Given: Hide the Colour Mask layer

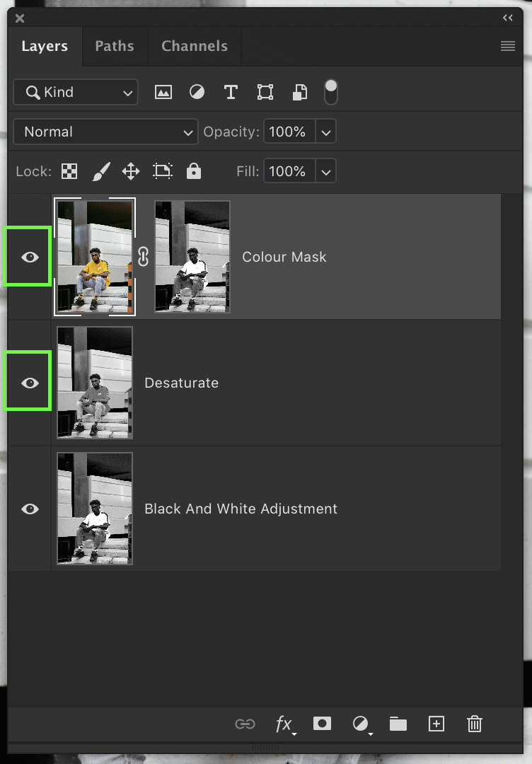Looking at the screenshot, I should tap(30, 257).
